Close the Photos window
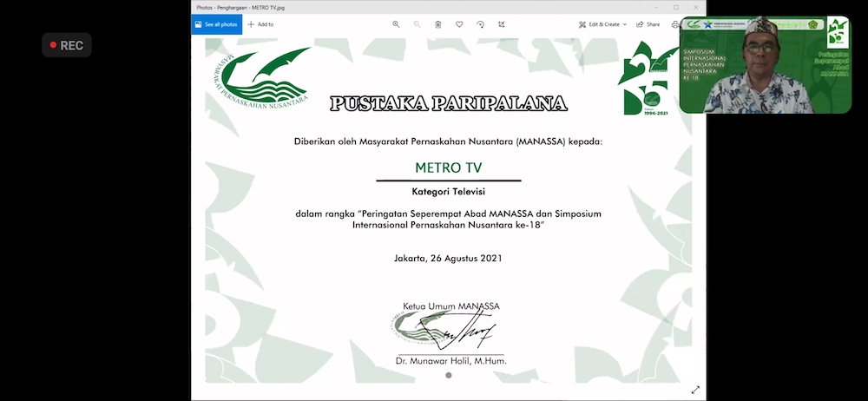The width and height of the screenshot is (868, 401). pyautogui.click(x=696, y=7)
